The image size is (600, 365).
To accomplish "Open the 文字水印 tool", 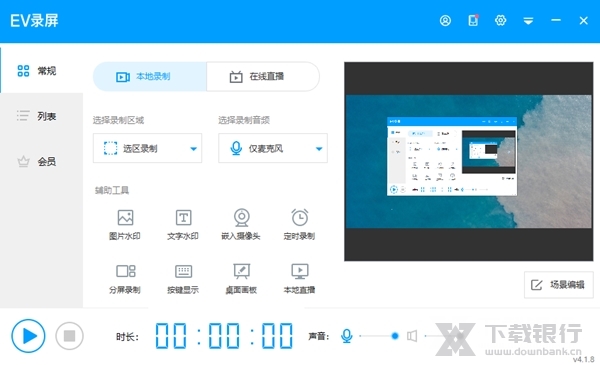I will (x=183, y=225).
